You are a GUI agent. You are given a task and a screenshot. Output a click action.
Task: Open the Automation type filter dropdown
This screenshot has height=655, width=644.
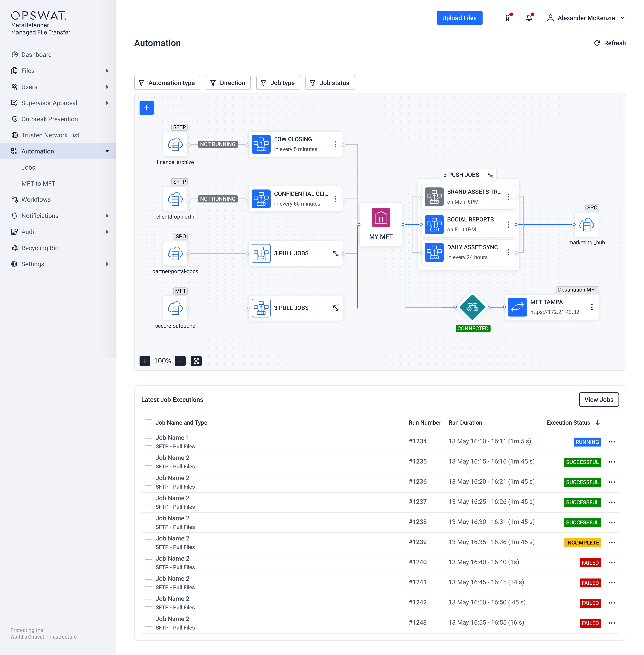(167, 83)
